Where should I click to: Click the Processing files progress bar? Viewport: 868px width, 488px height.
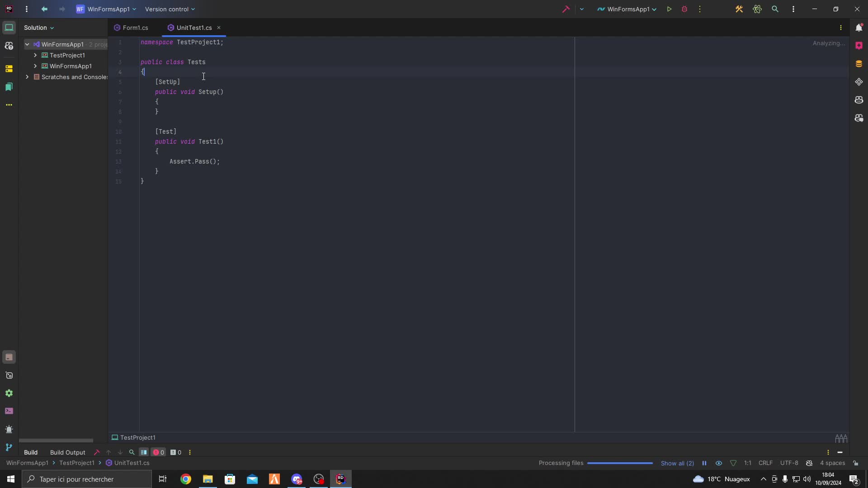point(620,463)
